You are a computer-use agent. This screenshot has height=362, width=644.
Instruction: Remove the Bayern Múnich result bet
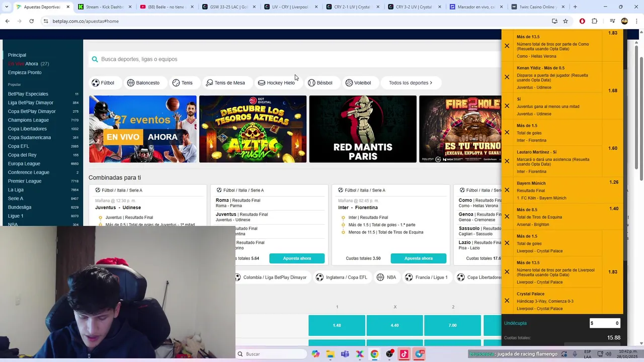pos(507,190)
